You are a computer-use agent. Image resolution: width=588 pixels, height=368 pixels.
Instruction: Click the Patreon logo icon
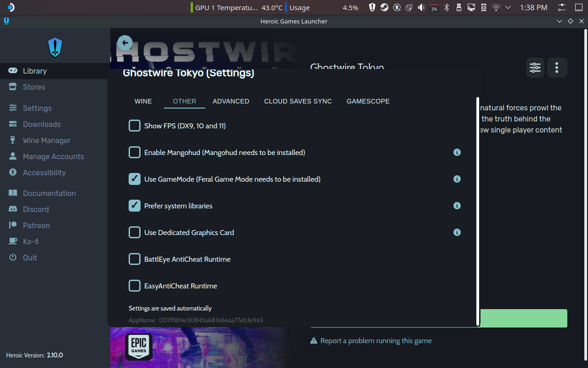pyautogui.click(x=13, y=225)
